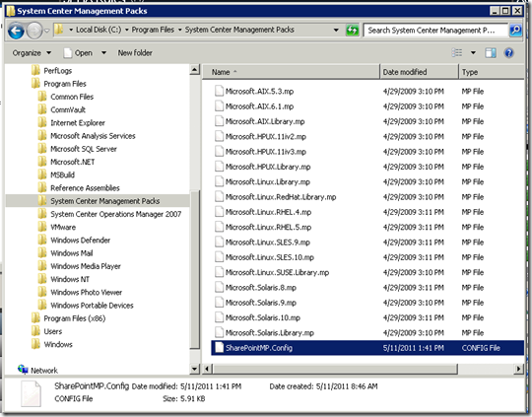This screenshot has width=532, height=417.
Task: Select the Program Files (x86) folder
Action: (69, 318)
